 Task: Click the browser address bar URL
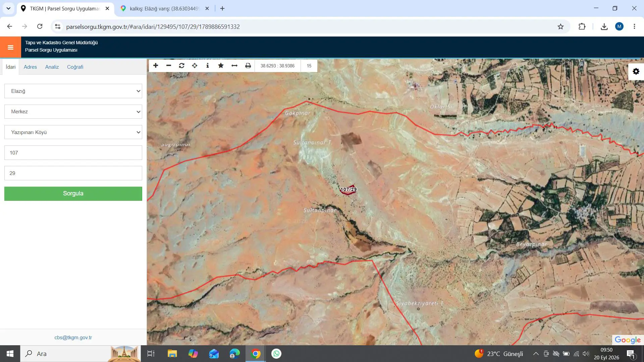(x=153, y=26)
